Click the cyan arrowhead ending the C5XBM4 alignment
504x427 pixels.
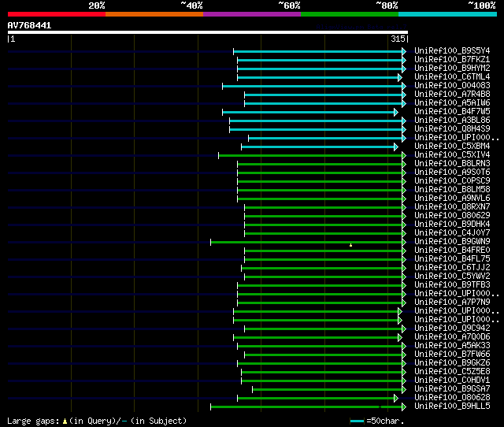396,147
